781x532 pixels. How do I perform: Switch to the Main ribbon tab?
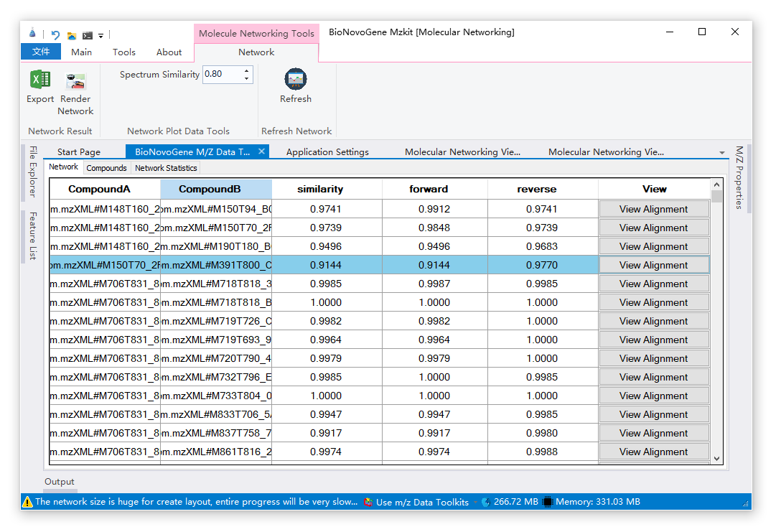click(81, 52)
